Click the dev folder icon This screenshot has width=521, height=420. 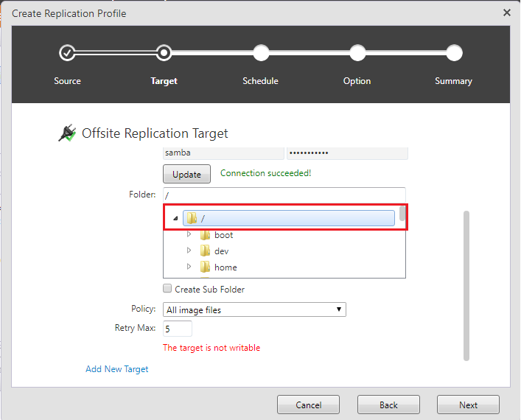coord(205,251)
